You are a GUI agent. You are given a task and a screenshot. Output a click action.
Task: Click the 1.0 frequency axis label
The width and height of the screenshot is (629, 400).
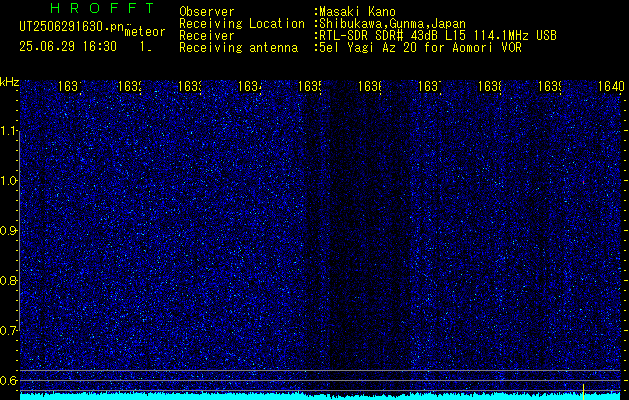click(x=9, y=181)
